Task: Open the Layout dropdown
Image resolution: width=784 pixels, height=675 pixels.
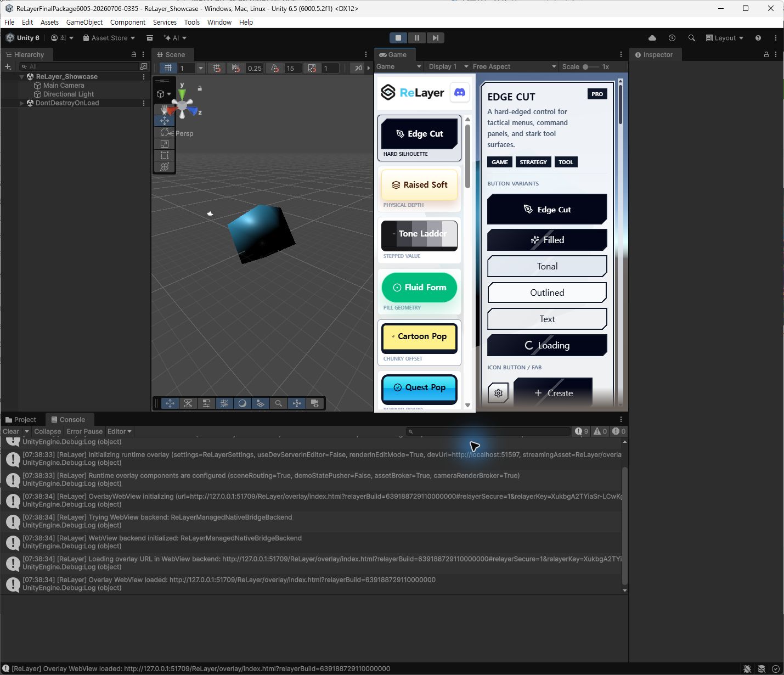Action: click(725, 38)
